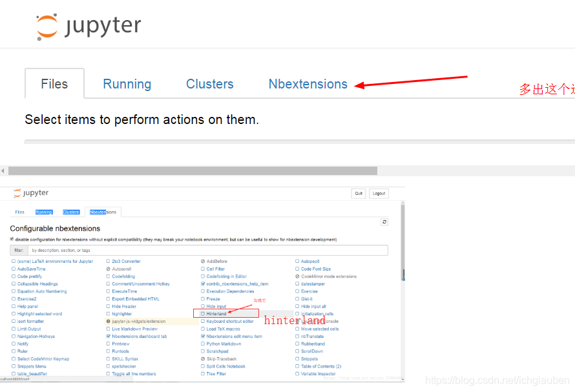Open the Highlight selected word link
The width and height of the screenshot is (575, 392).
click(x=39, y=314)
